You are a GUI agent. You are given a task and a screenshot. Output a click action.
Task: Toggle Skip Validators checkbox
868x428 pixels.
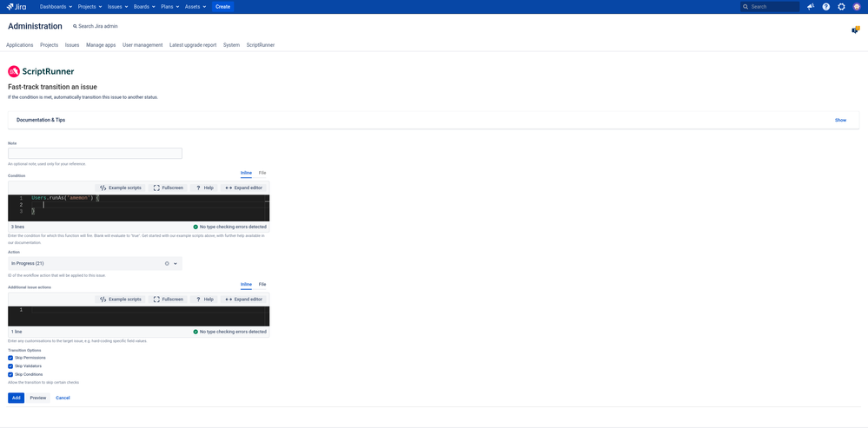click(10, 366)
